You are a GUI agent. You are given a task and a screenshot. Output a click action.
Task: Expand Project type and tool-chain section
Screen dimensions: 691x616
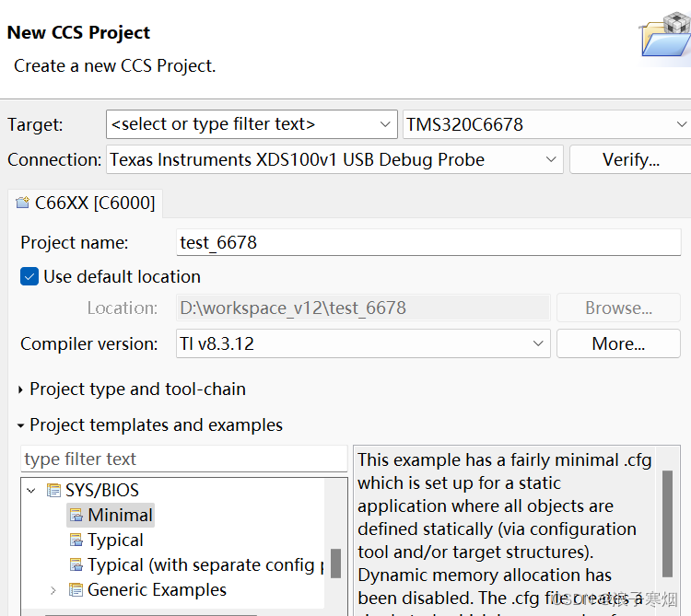[20, 389]
